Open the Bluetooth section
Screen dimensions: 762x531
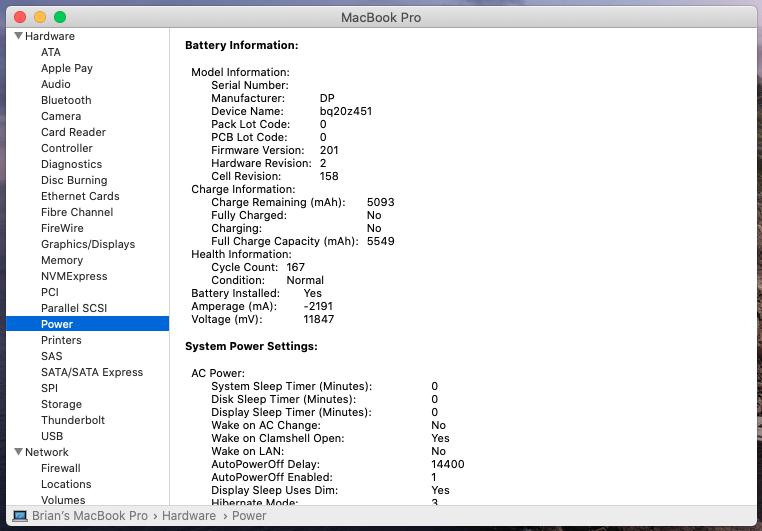coord(66,100)
